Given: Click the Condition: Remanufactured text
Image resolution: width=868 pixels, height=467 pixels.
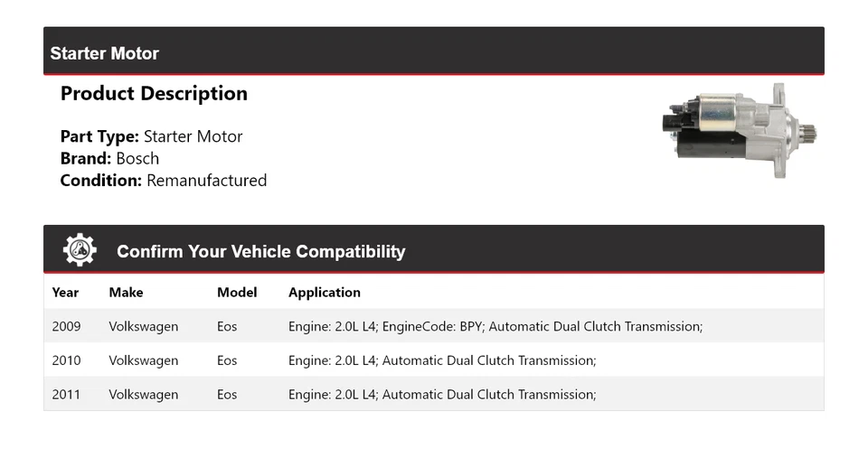Looking at the screenshot, I should (163, 180).
